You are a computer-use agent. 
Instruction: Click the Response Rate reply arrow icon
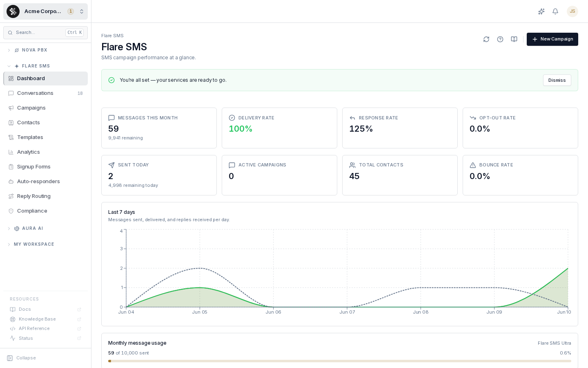point(352,118)
